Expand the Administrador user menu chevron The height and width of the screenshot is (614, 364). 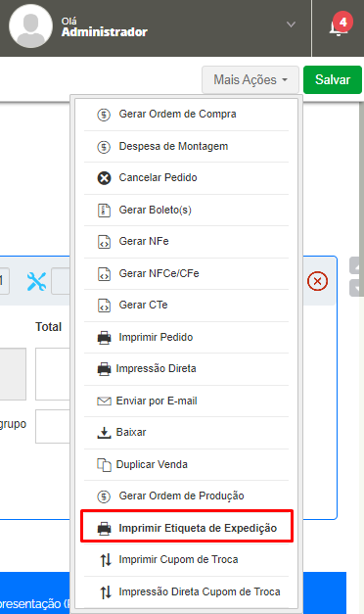(291, 24)
